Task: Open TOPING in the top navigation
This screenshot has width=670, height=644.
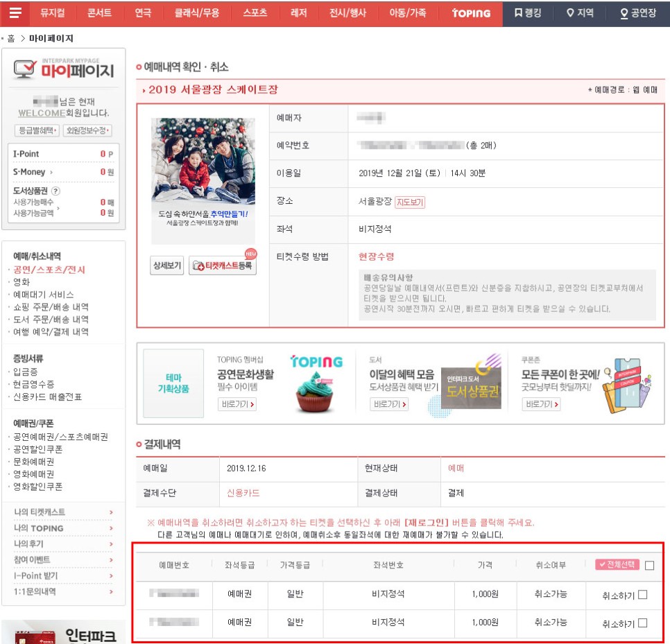Action: (x=471, y=13)
